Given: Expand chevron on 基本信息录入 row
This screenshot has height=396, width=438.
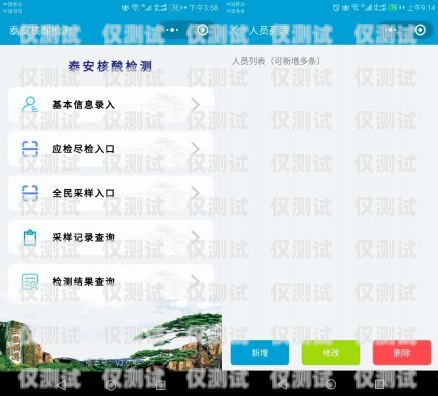Looking at the screenshot, I should (x=196, y=105).
